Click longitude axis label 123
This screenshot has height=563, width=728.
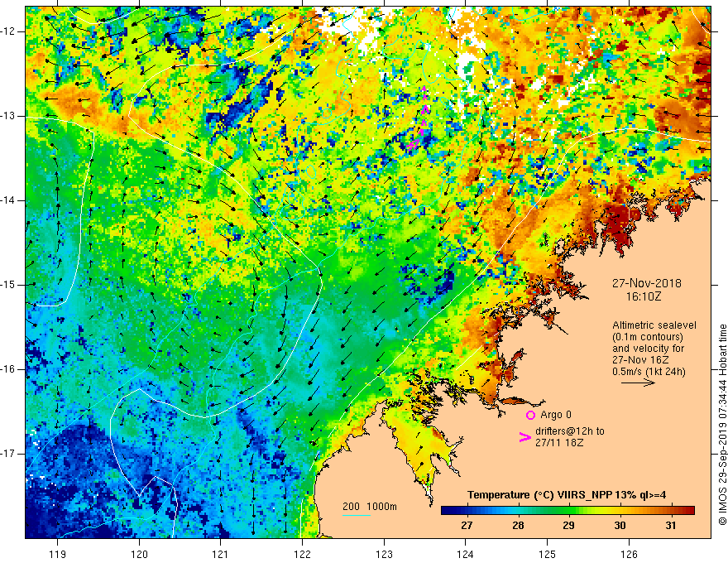384,554
